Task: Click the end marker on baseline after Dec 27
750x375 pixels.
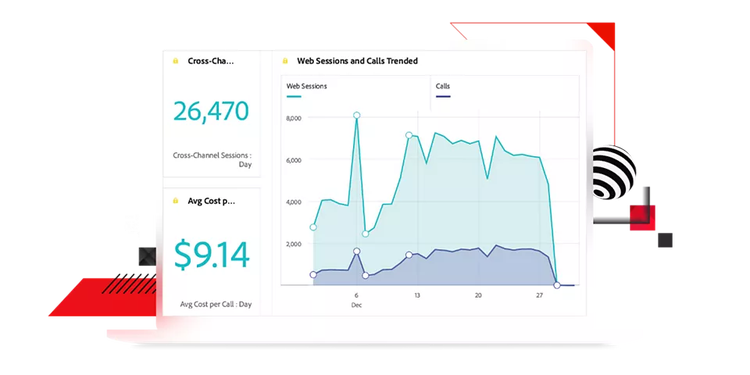Action: (x=557, y=285)
